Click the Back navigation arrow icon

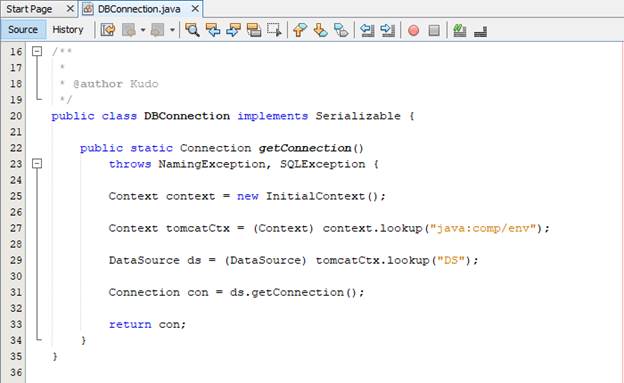(x=129, y=30)
